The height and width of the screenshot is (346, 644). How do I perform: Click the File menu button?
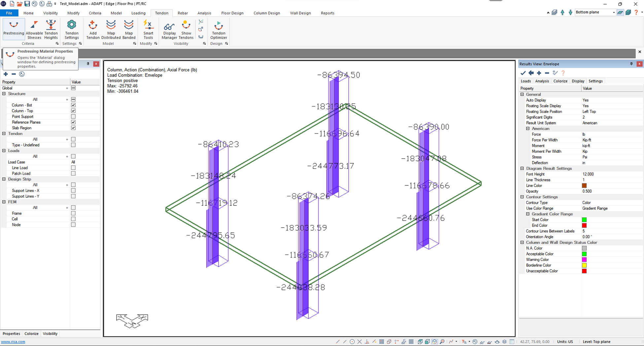pos(9,13)
